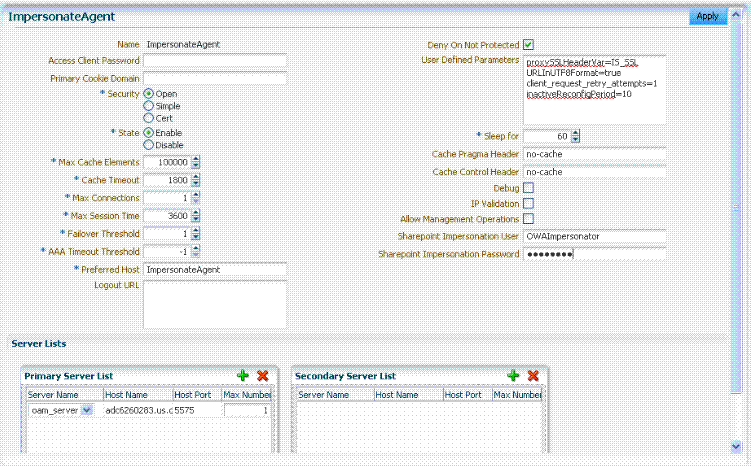The image size is (751, 466).
Task: Adjust Max Cache Elements stepper arrows
Action: 195,162
